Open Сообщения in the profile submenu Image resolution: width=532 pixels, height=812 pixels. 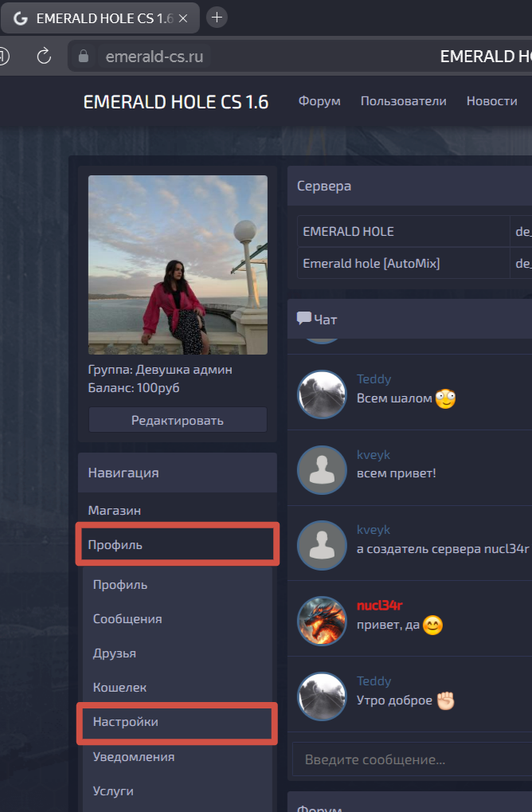coord(127,619)
